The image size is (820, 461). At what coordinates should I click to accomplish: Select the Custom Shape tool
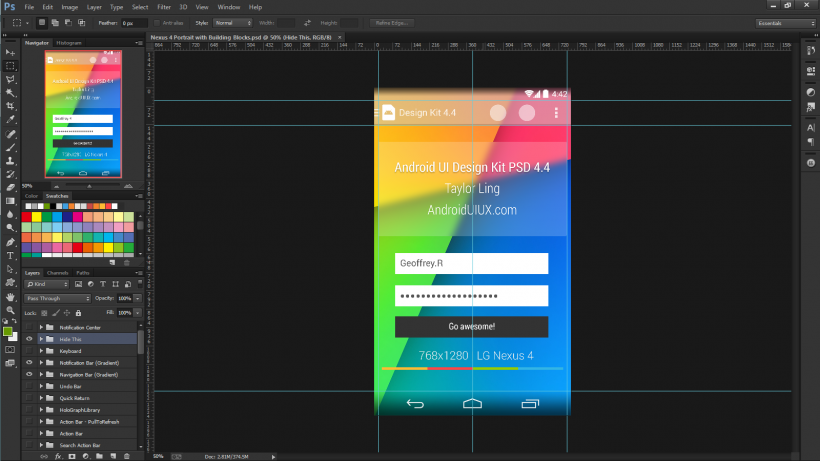[10, 283]
